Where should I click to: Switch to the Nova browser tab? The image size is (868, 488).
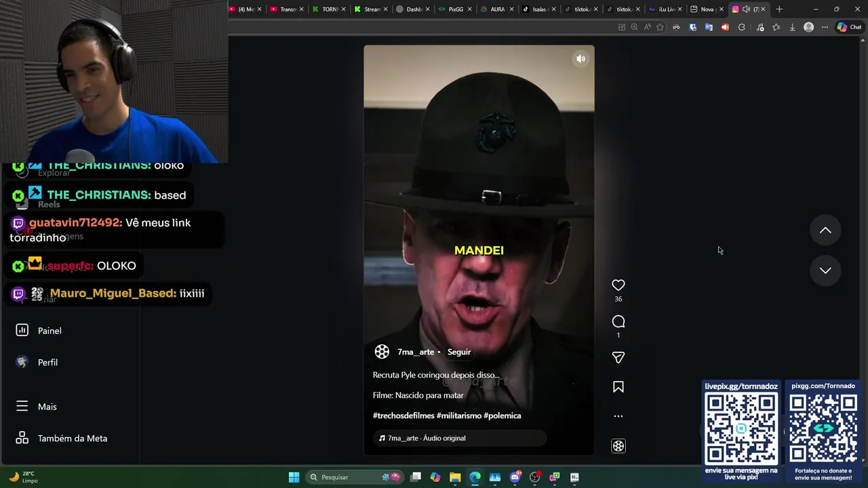(x=707, y=9)
